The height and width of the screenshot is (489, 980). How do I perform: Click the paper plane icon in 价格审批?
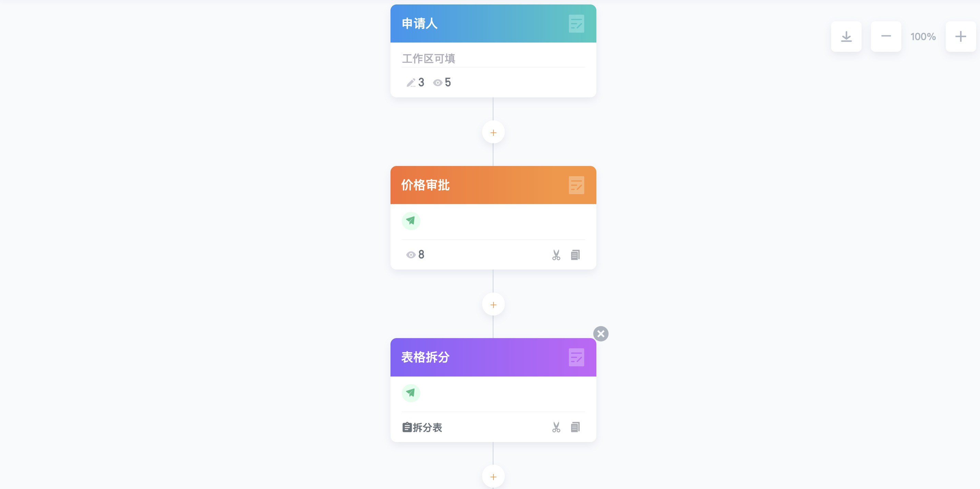click(411, 221)
